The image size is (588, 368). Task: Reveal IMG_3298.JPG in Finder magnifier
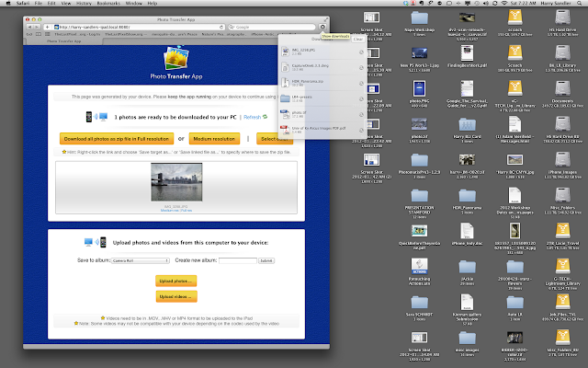click(x=361, y=52)
